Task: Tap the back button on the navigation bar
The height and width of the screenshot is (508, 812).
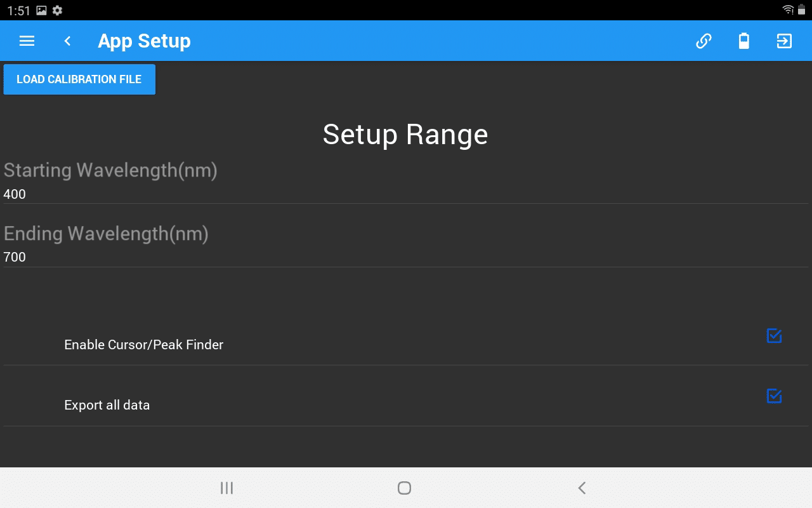Action: click(581, 488)
